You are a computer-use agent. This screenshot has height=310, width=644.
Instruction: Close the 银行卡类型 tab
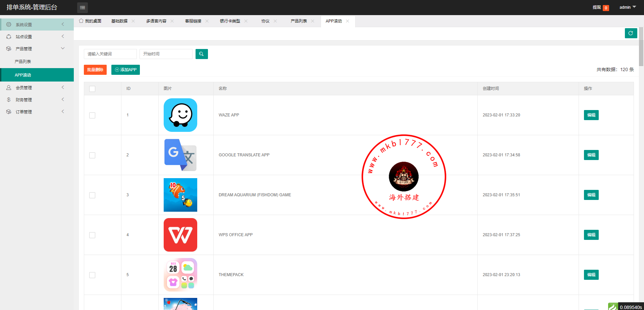pos(246,21)
